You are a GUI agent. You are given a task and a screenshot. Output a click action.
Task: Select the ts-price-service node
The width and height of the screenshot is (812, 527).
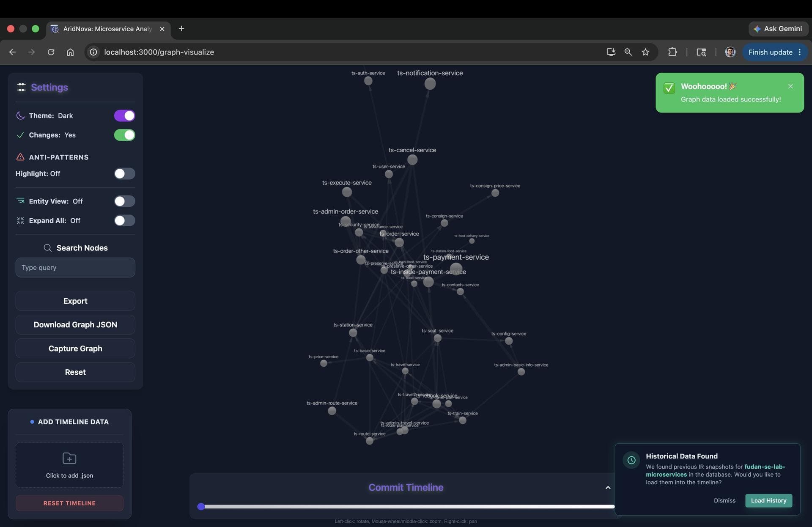pos(324,363)
